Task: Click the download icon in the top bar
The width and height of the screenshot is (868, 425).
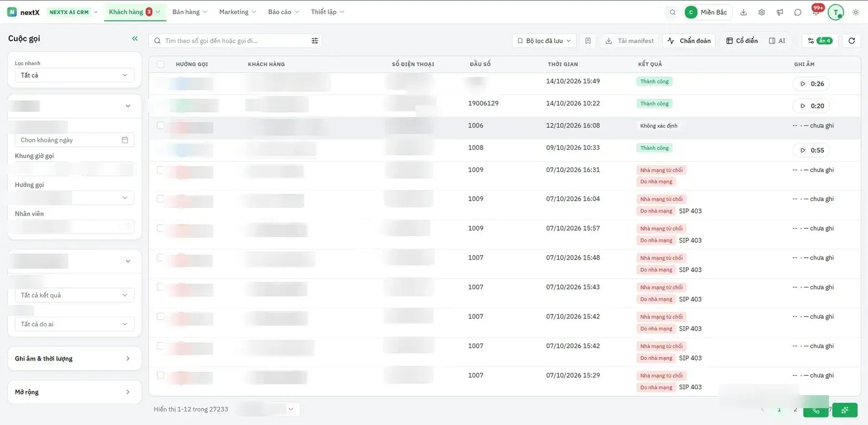Action: [x=744, y=12]
